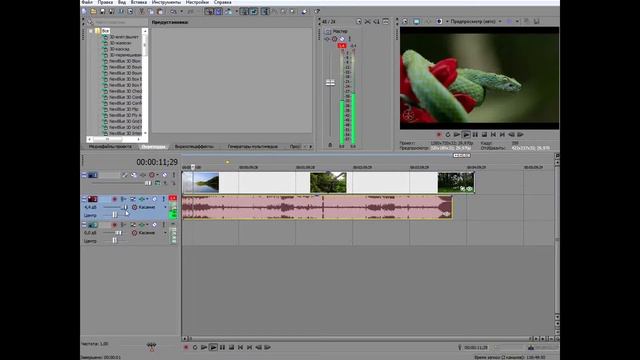
Task: Click Invert Phase on second audio track
Action: pyautogui.click(x=123, y=224)
